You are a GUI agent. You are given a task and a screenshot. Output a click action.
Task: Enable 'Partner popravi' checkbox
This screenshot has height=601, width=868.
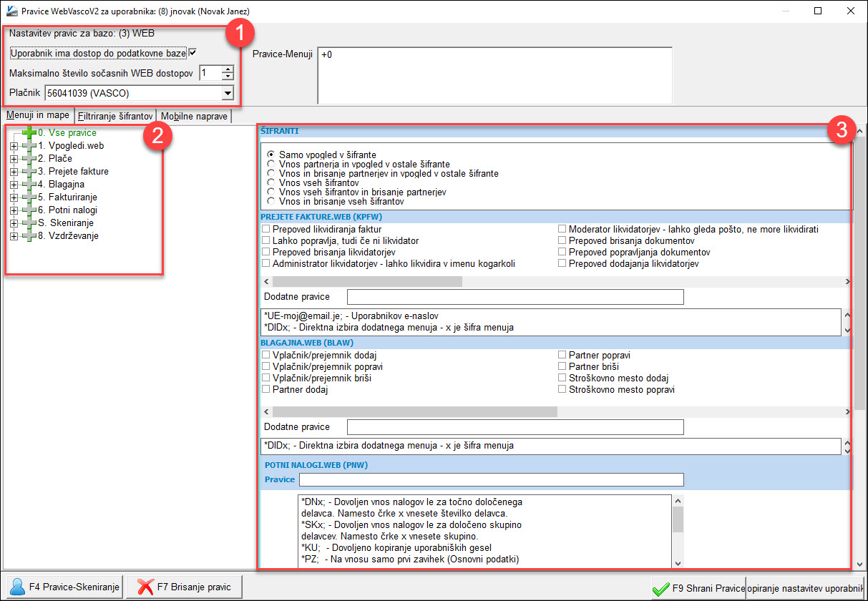coord(562,355)
